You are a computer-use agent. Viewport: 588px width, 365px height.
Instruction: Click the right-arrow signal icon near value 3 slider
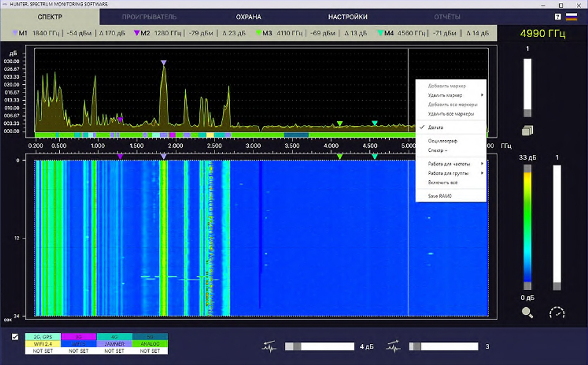click(x=393, y=347)
